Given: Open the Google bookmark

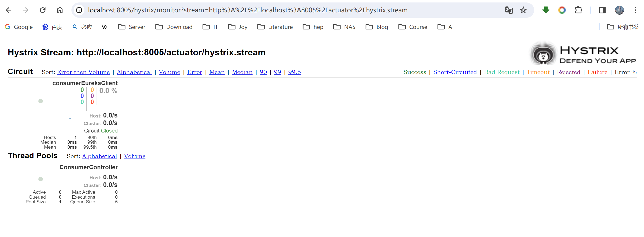Looking at the screenshot, I should coord(19,27).
